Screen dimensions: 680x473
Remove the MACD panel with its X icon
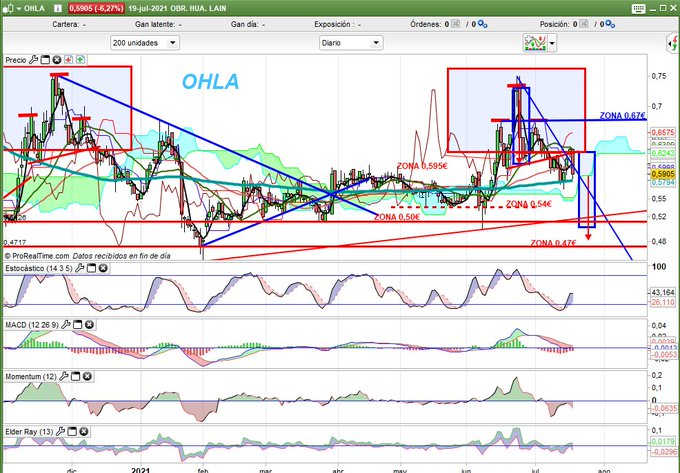pyautogui.click(x=89, y=324)
